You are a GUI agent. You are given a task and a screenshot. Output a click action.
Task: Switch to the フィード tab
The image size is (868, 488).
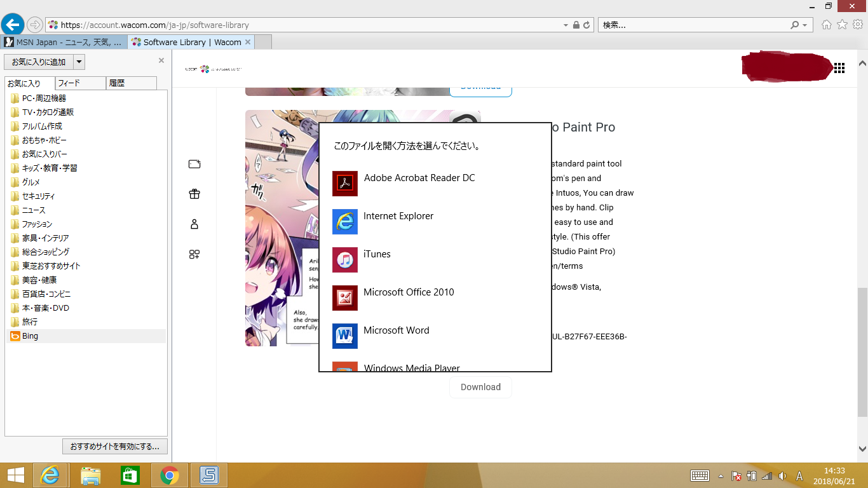[81, 83]
